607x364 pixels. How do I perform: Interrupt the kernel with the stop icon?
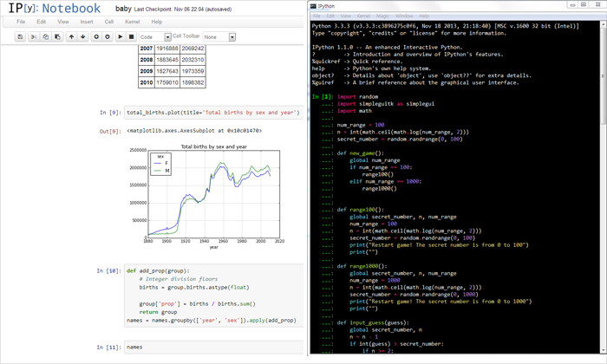(x=131, y=36)
